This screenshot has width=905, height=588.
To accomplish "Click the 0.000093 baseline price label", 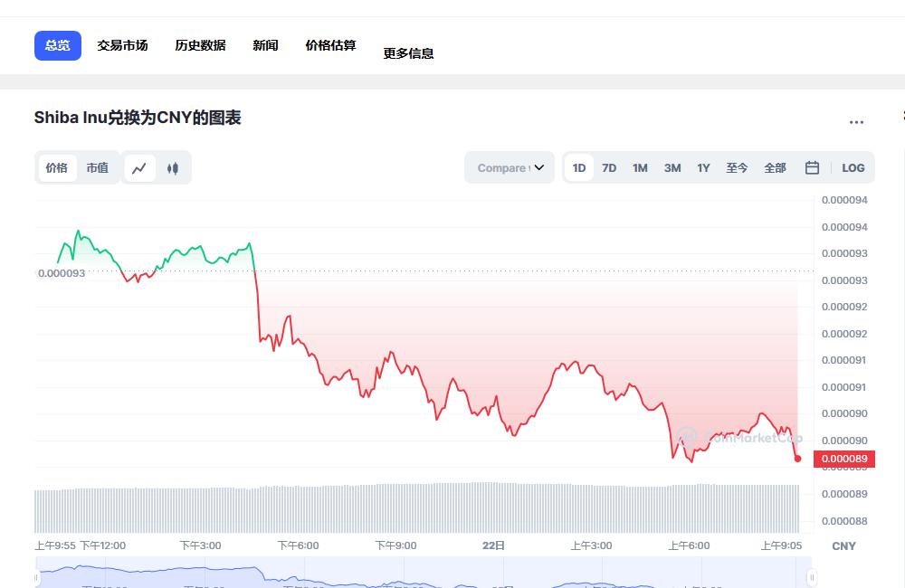I will point(62,273).
